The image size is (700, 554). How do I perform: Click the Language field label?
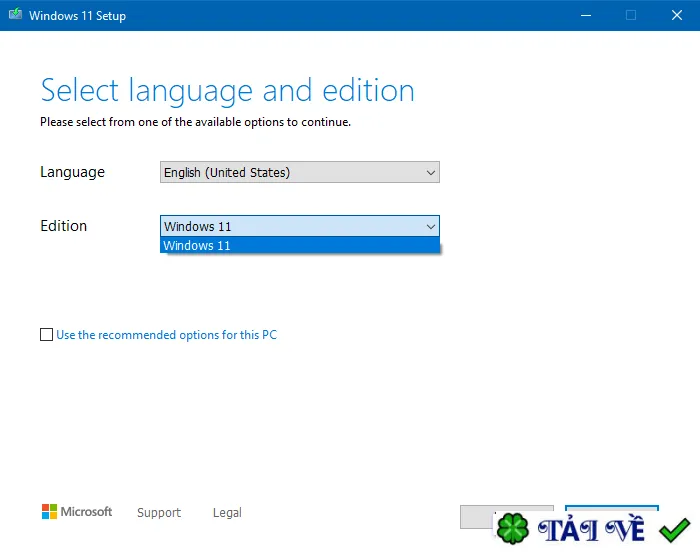click(x=72, y=172)
